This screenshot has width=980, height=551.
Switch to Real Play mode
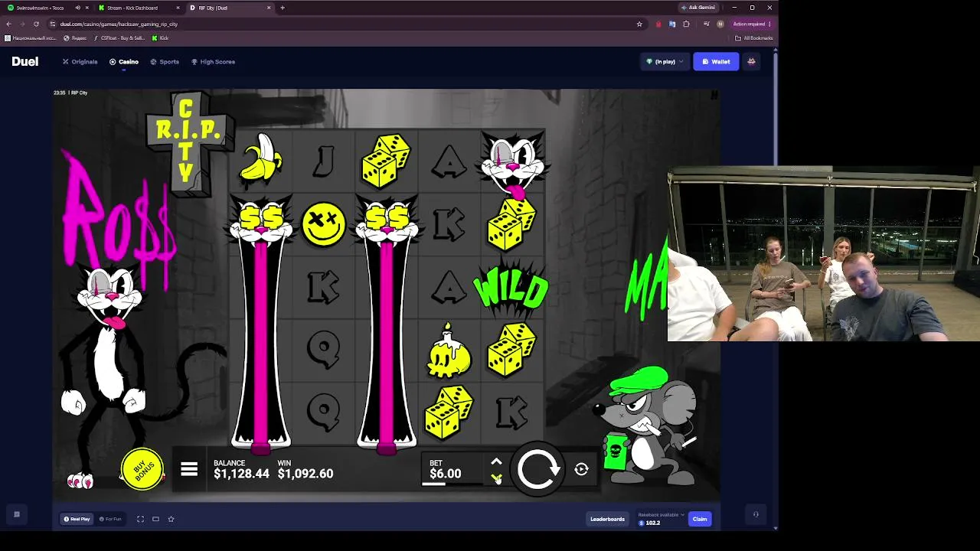(x=77, y=519)
